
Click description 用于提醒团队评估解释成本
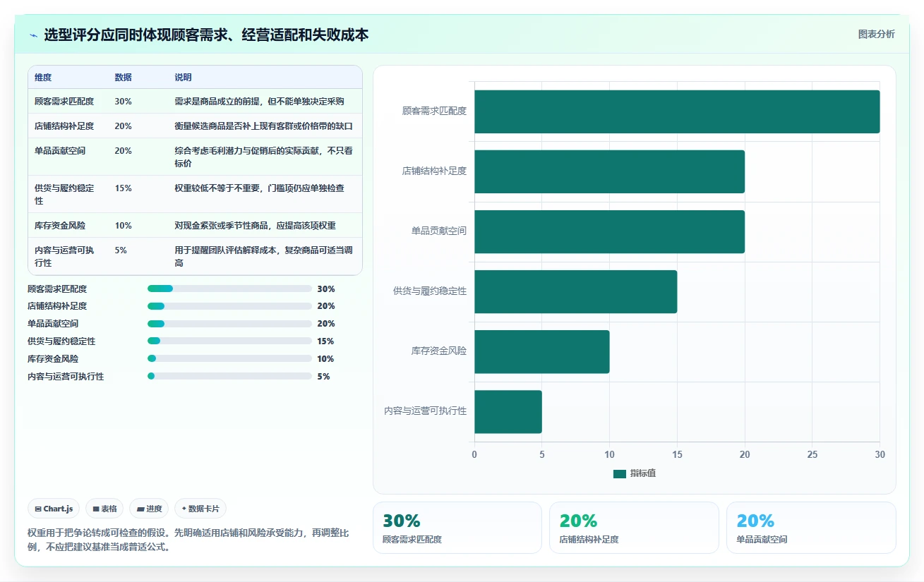(263, 256)
